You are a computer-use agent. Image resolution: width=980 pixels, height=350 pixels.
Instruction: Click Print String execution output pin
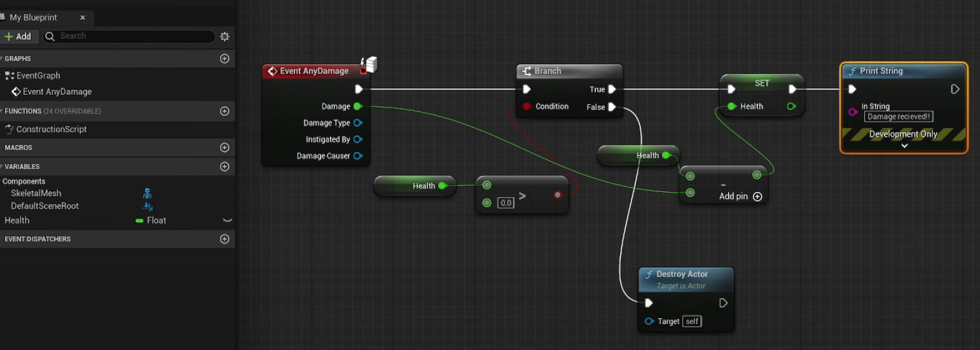955,89
